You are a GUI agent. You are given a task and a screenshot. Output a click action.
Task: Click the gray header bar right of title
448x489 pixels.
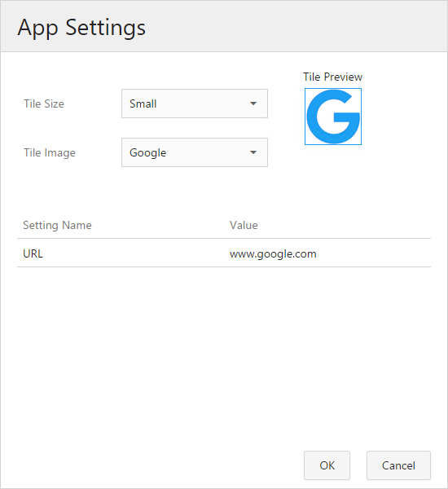[296, 27]
